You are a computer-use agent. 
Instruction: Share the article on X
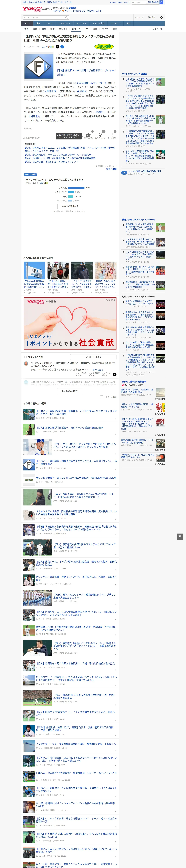tap(57, 47)
